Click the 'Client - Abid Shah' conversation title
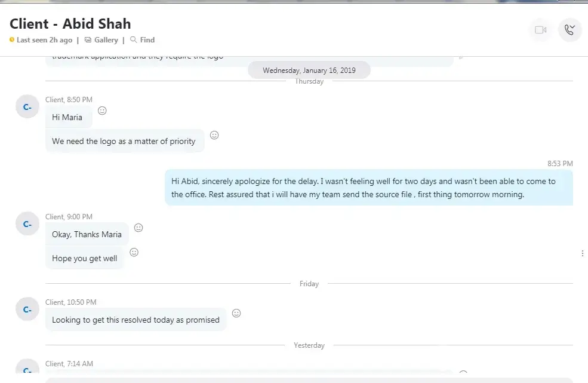Screen dimensions: 588x383 click(70, 24)
